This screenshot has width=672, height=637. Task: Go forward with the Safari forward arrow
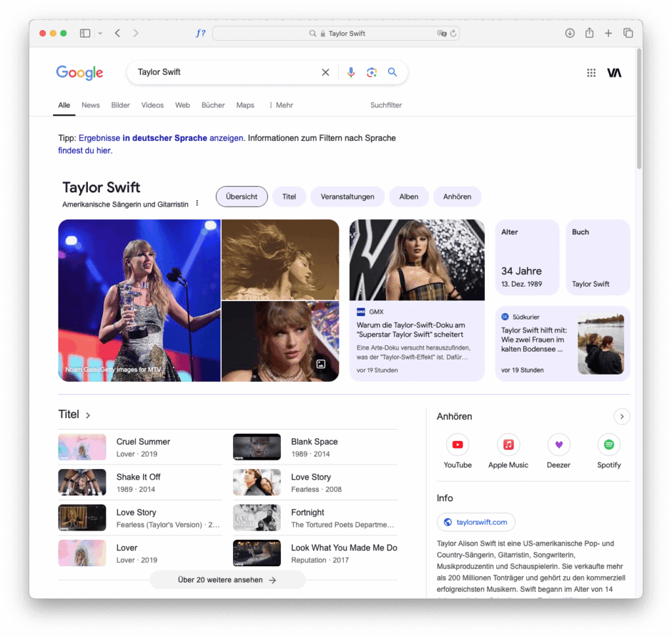(x=136, y=33)
